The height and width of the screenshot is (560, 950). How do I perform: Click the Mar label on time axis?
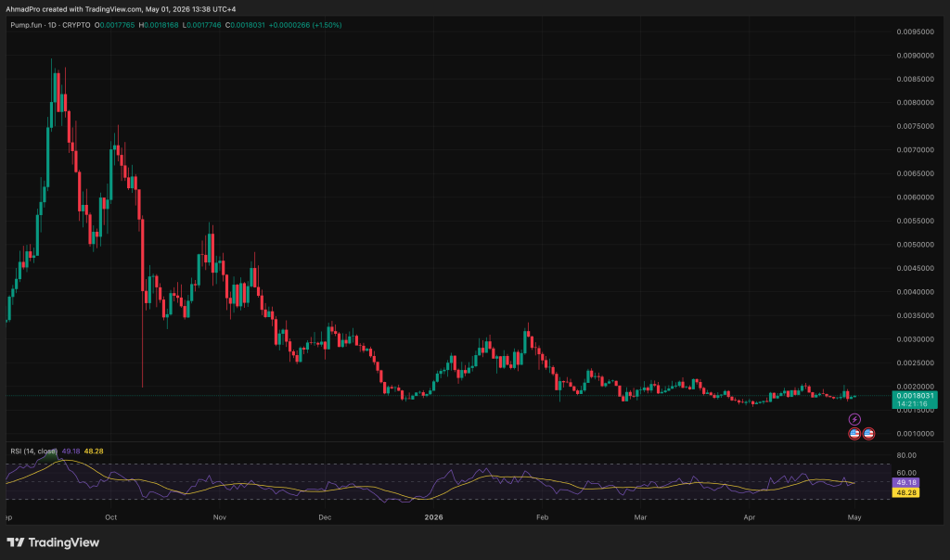[x=640, y=517]
